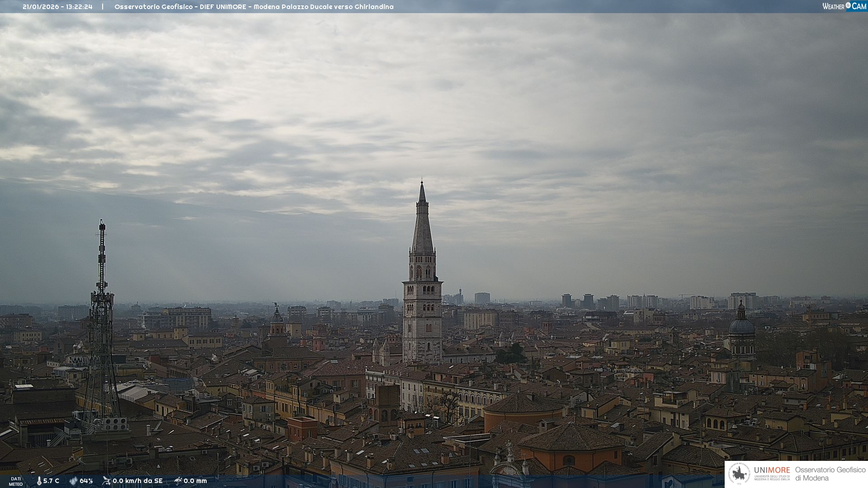
Task: Click the WeatherCam lens logo icon
Action: 848,5
